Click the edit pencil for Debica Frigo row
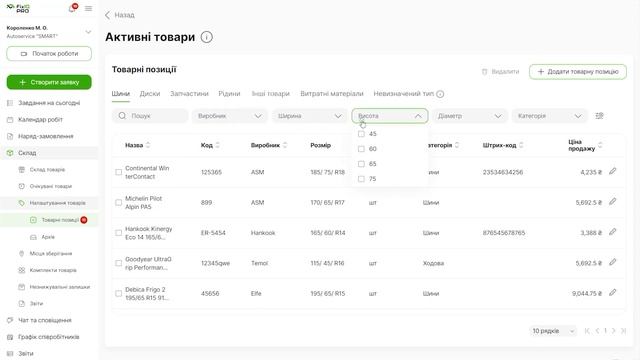 tap(612, 293)
